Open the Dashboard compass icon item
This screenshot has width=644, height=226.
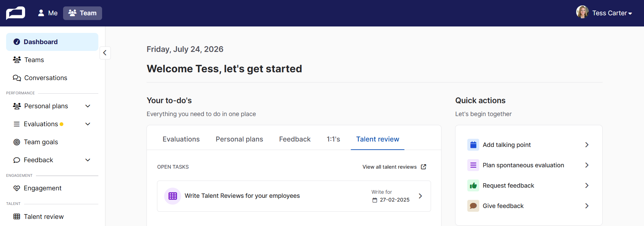tap(17, 42)
